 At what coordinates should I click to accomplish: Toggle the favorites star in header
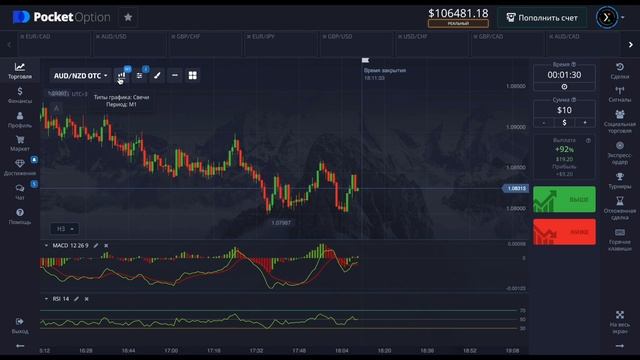click(x=128, y=17)
